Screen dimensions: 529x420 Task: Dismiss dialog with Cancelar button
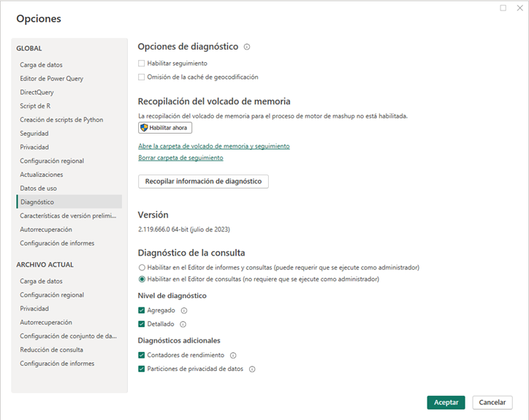[492, 402]
